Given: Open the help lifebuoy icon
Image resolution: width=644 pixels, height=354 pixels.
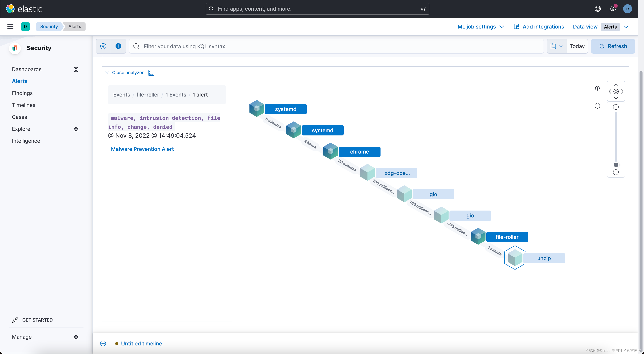Looking at the screenshot, I should tap(597, 9).
